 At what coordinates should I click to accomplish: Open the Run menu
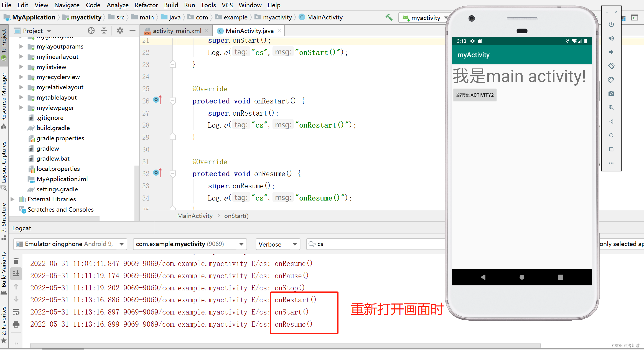pyautogui.click(x=189, y=5)
